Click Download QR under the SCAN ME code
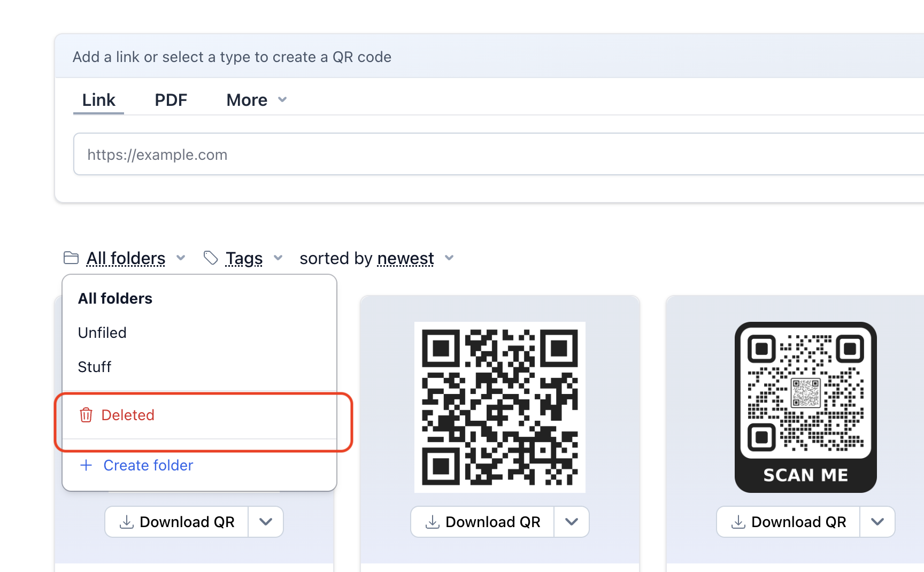Screen dimensions: 924x572 click(x=789, y=522)
